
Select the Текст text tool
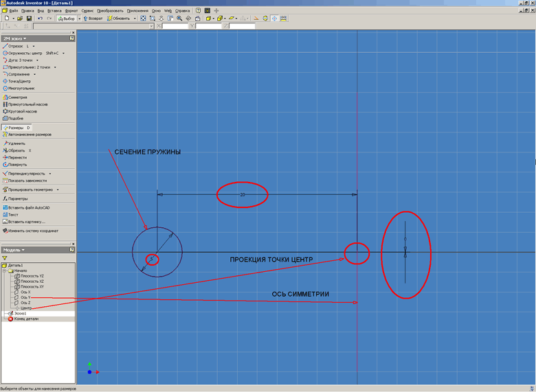[10, 215]
